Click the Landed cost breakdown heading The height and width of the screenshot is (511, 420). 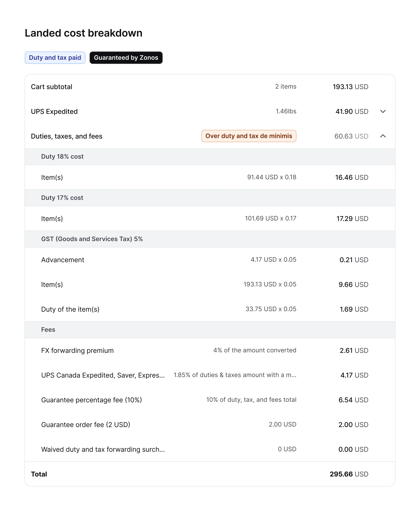pos(83,33)
